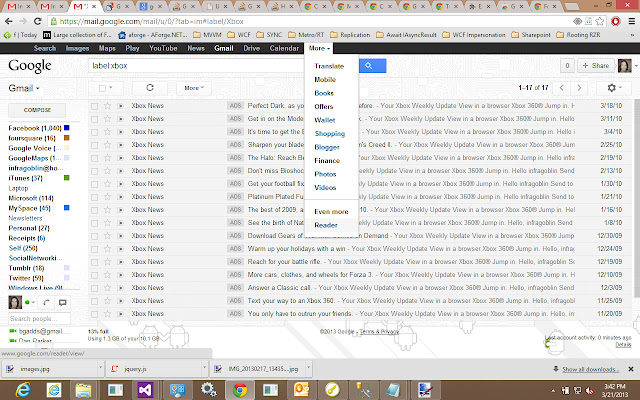Choose Reader from the More menu

click(x=326, y=225)
